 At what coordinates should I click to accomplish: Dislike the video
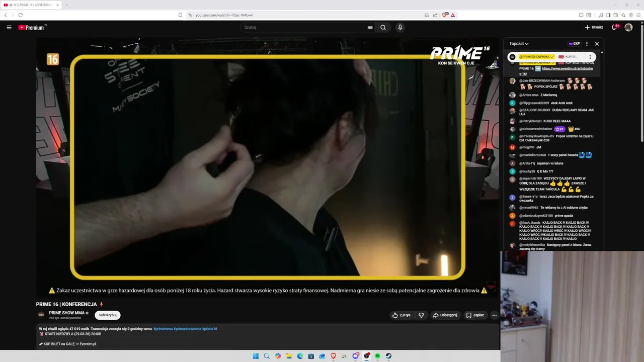(x=421, y=315)
